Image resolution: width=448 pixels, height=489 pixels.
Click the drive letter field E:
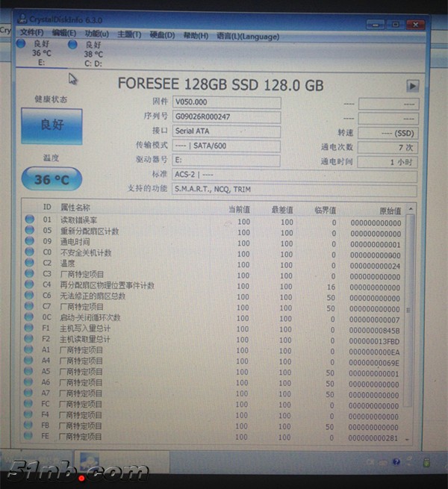(x=226, y=161)
